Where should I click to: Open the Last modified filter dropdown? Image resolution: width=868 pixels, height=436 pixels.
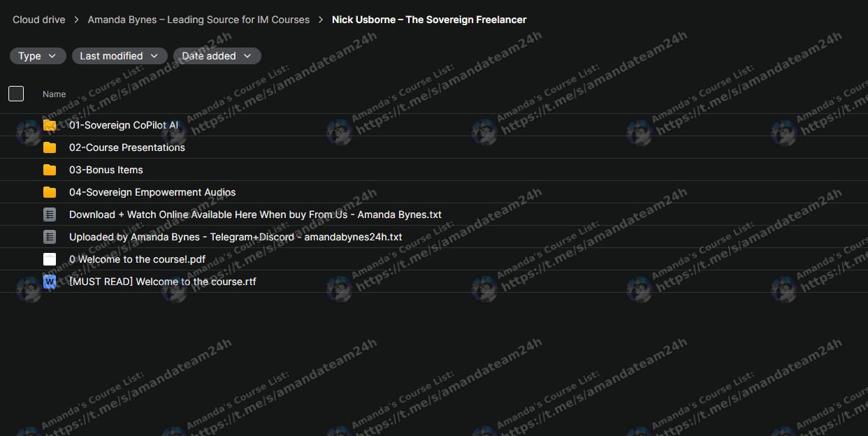120,56
